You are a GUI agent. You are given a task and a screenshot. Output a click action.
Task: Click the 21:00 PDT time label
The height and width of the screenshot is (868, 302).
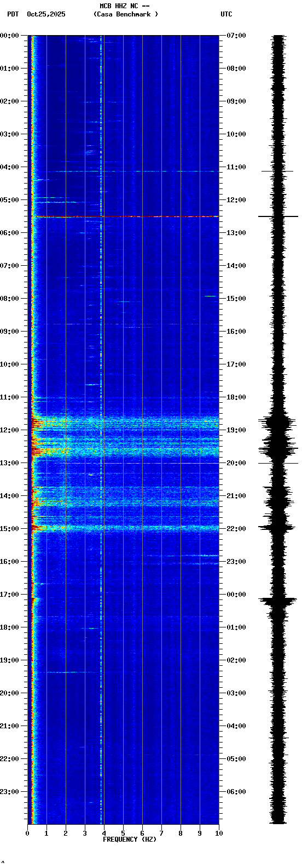(10, 726)
